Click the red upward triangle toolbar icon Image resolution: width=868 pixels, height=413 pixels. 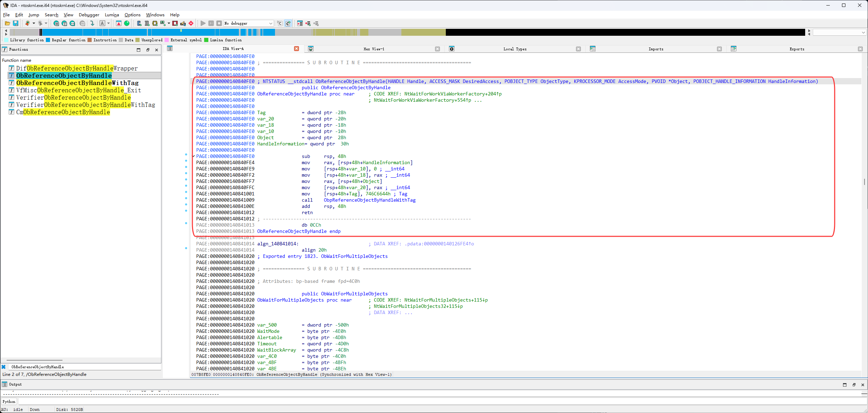point(119,23)
